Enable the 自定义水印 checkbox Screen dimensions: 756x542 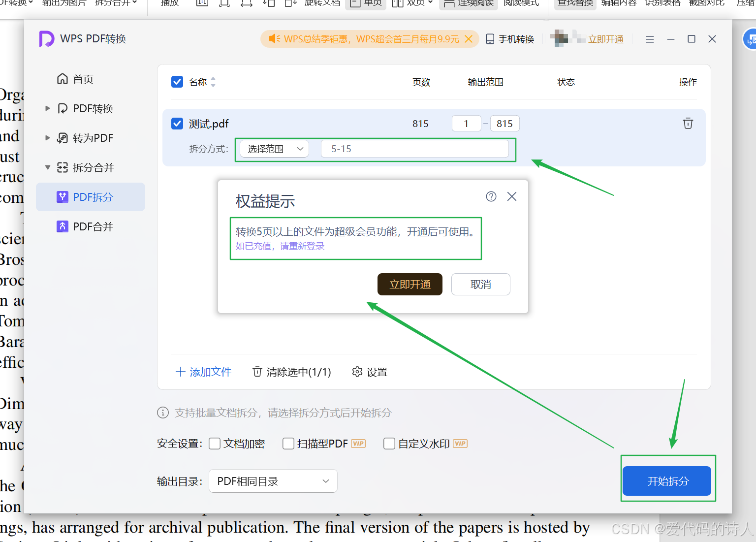[x=389, y=444]
